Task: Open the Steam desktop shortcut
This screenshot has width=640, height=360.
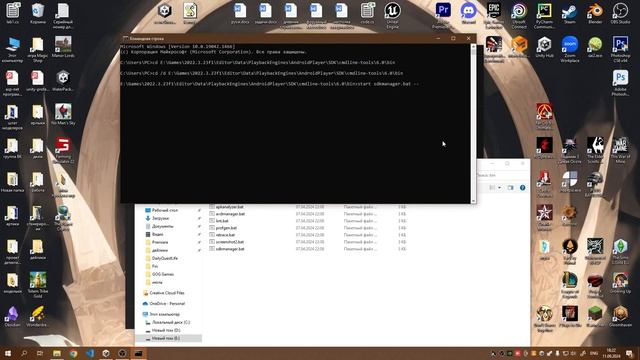Action: pyautogui.click(x=570, y=13)
